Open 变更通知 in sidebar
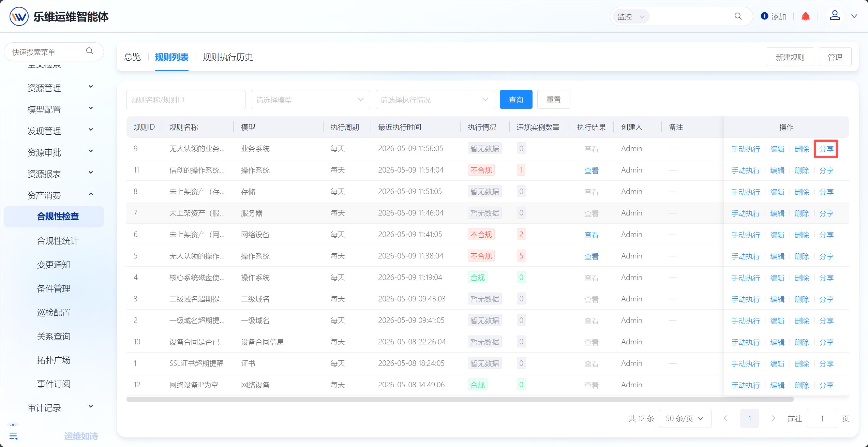The width and height of the screenshot is (868, 447). click(x=54, y=265)
